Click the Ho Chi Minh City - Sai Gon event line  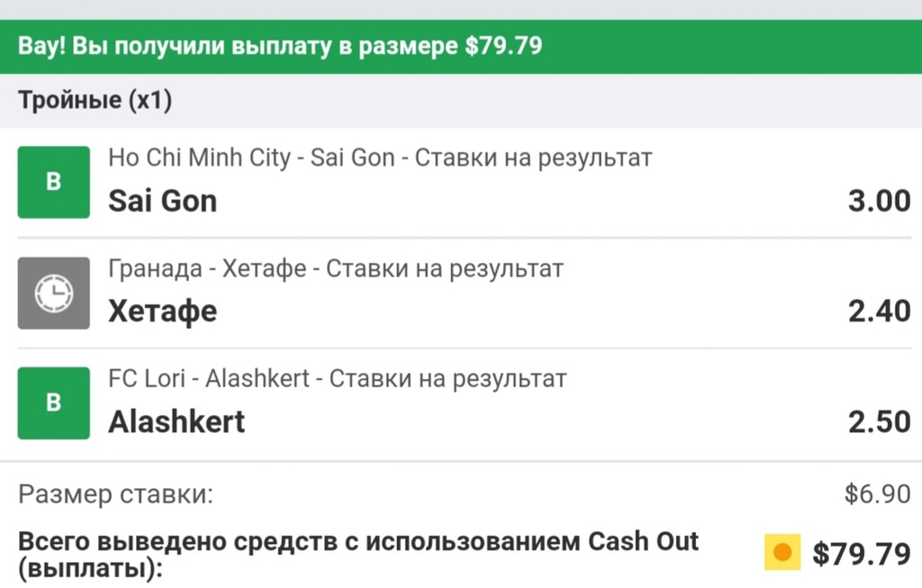coord(380,158)
